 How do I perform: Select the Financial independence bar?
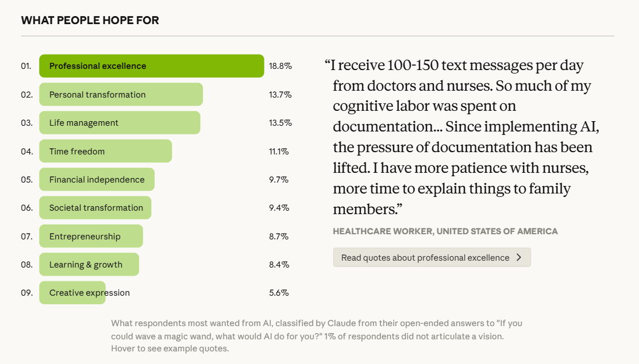tap(97, 180)
